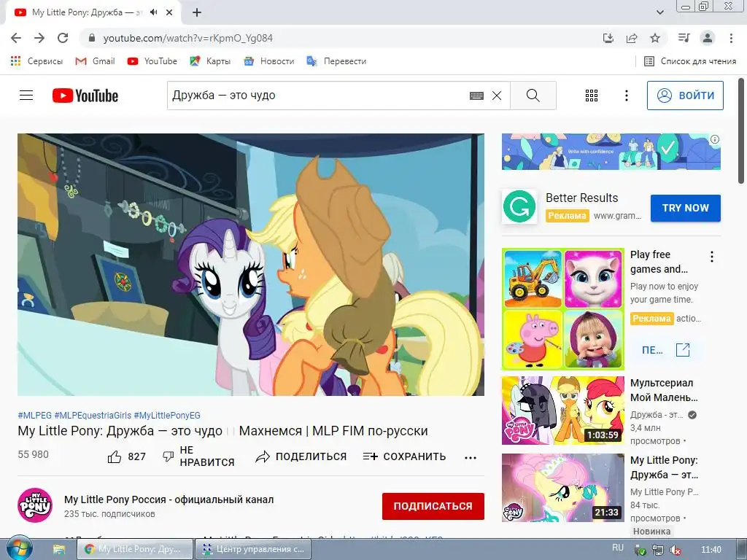Image resolution: width=747 pixels, height=560 pixels.
Task: Go to the YouTube home logo
Action: 85,96
